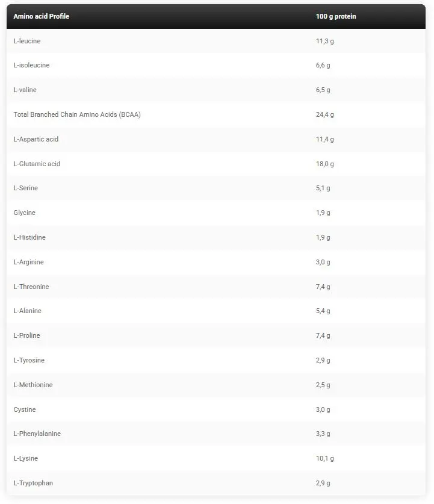Click the L-Proline row label
This screenshot has height=504, width=434.
tap(26, 335)
